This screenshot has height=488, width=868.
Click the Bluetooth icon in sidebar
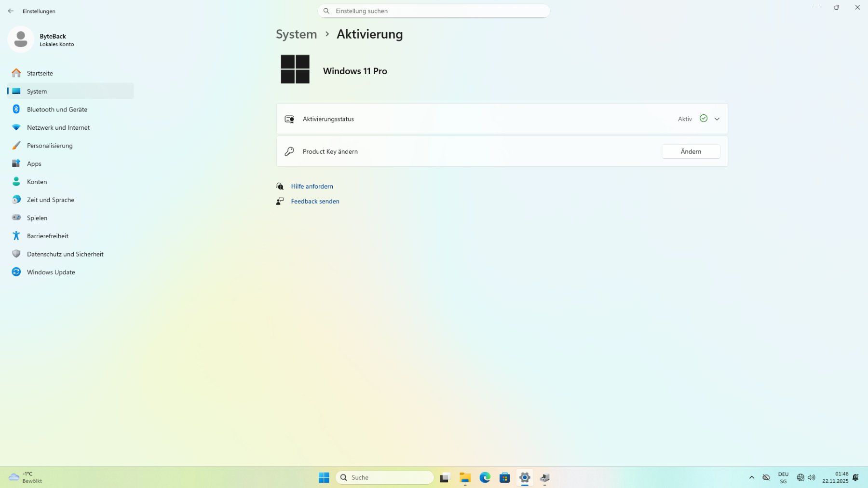click(x=16, y=109)
